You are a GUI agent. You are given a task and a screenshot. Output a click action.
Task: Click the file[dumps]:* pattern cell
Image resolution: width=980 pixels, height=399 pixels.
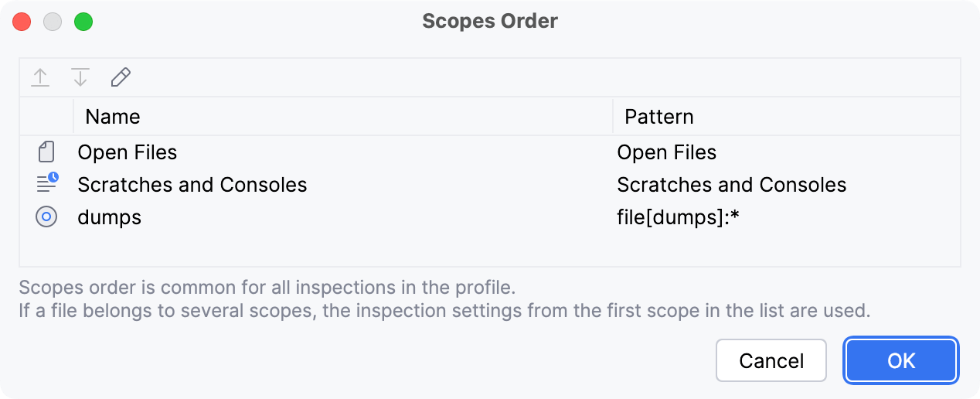pyautogui.click(x=678, y=217)
